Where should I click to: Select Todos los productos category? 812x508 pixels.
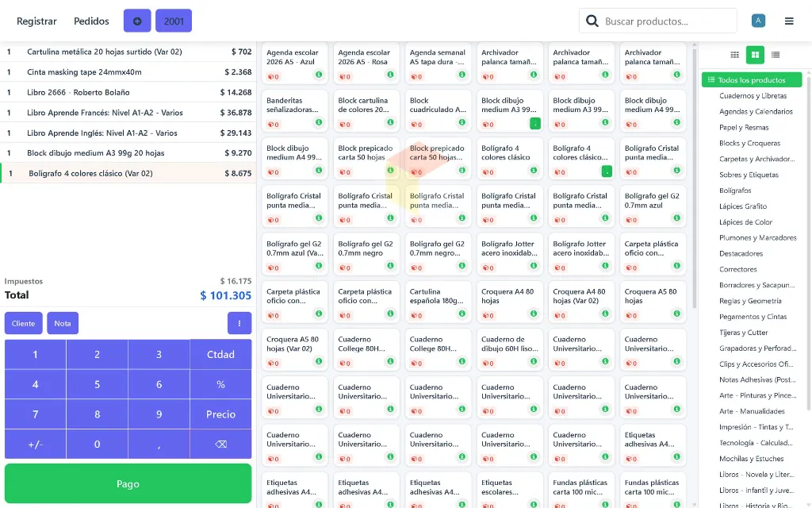tap(752, 80)
